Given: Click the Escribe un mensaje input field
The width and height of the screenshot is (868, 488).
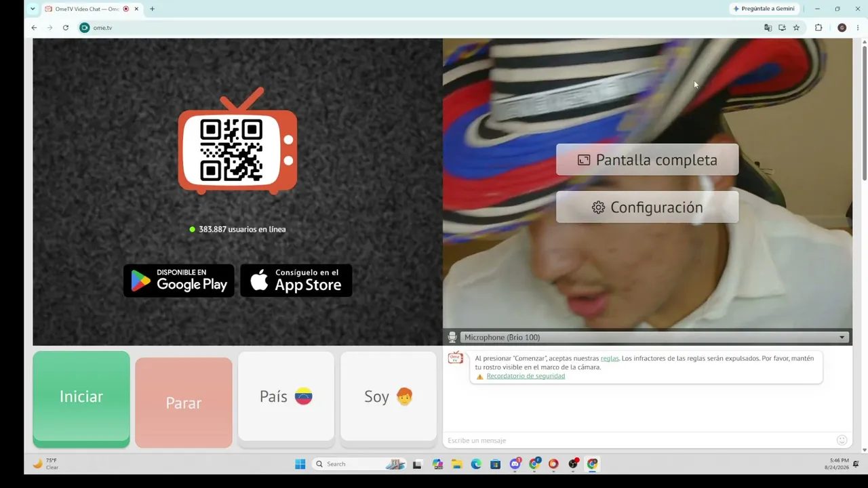Looking at the screenshot, I should point(639,441).
